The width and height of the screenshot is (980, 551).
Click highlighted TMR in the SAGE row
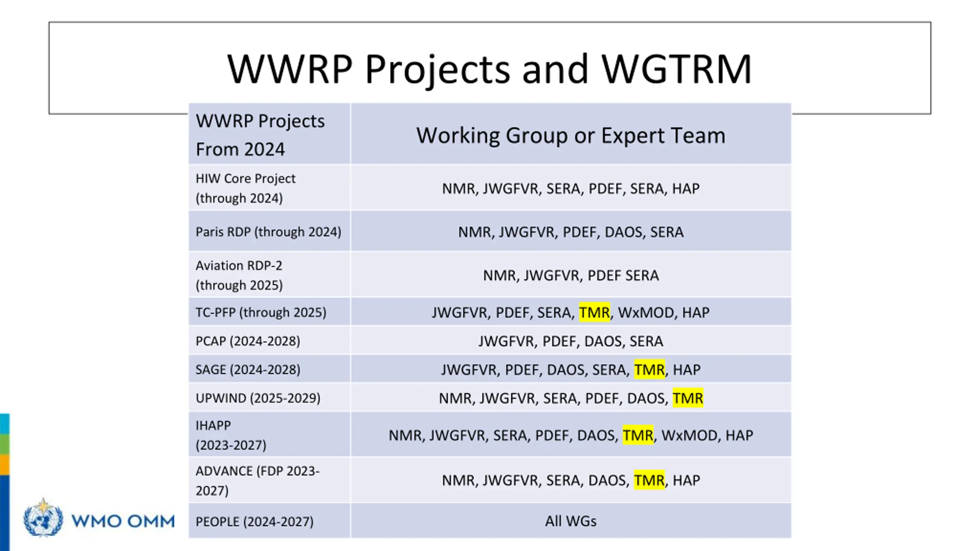coord(649,369)
